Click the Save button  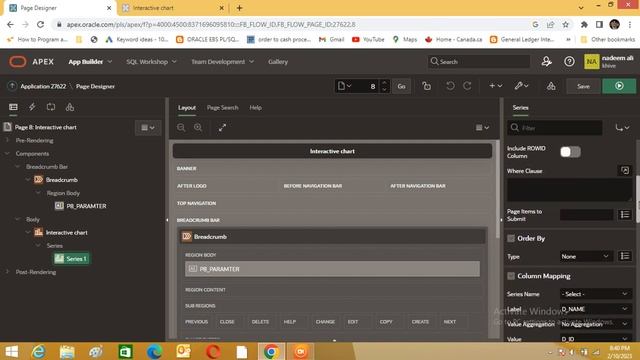(x=583, y=86)
